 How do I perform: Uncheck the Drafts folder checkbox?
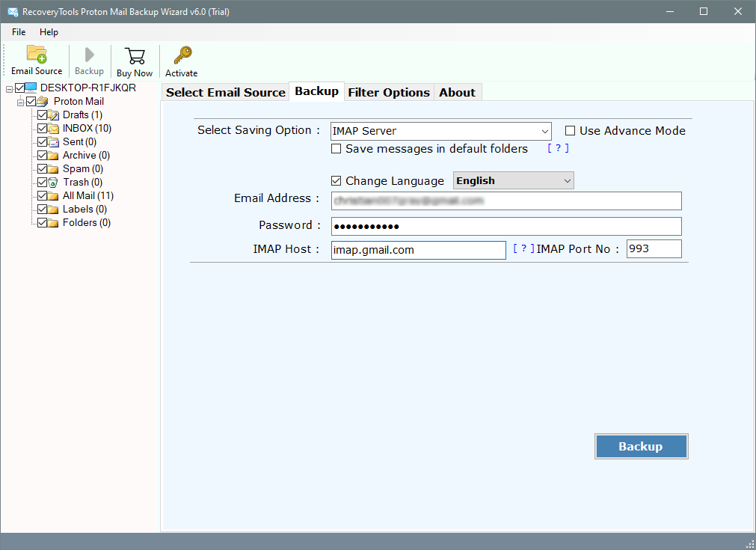point(43,114)
